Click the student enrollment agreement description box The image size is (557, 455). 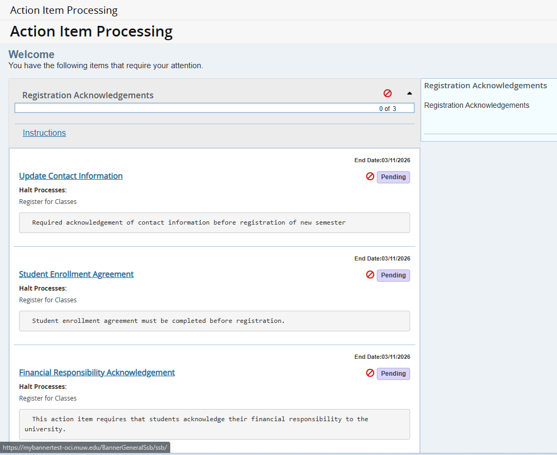pos(214,321)
